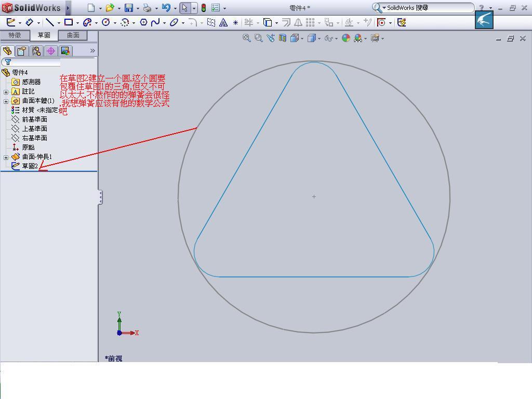
Task: Expand the 曲面本體(1) tree node
Action: point(6,101)
